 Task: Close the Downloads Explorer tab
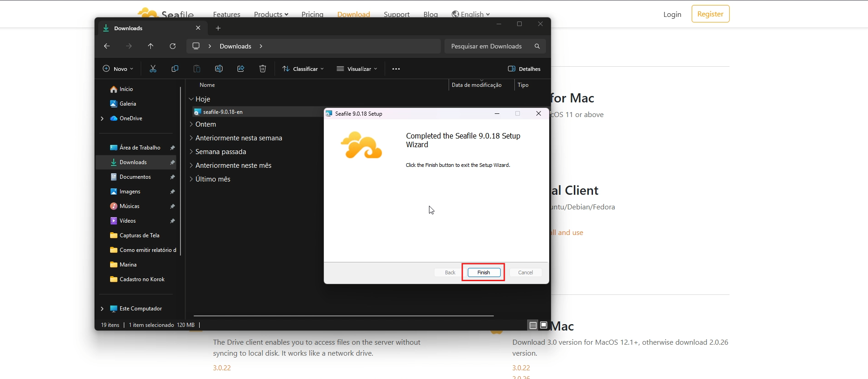tap(198, 28)
